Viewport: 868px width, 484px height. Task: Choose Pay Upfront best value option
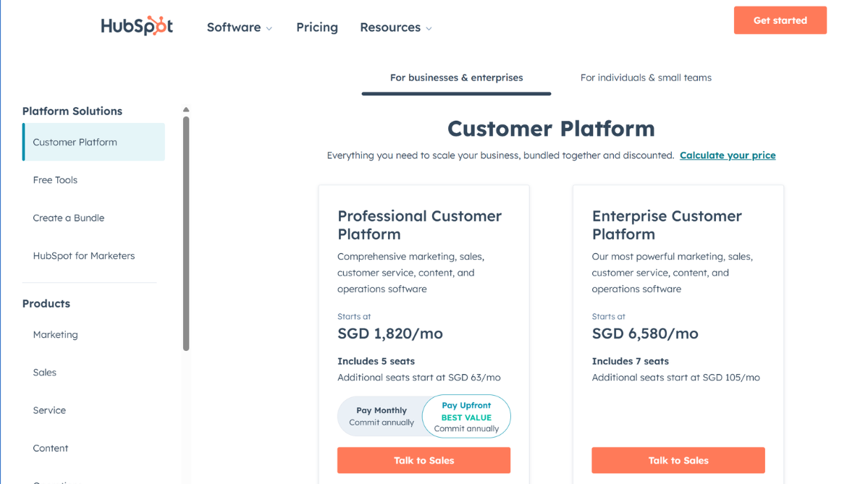pyautogui.click(x=466, y=416)
